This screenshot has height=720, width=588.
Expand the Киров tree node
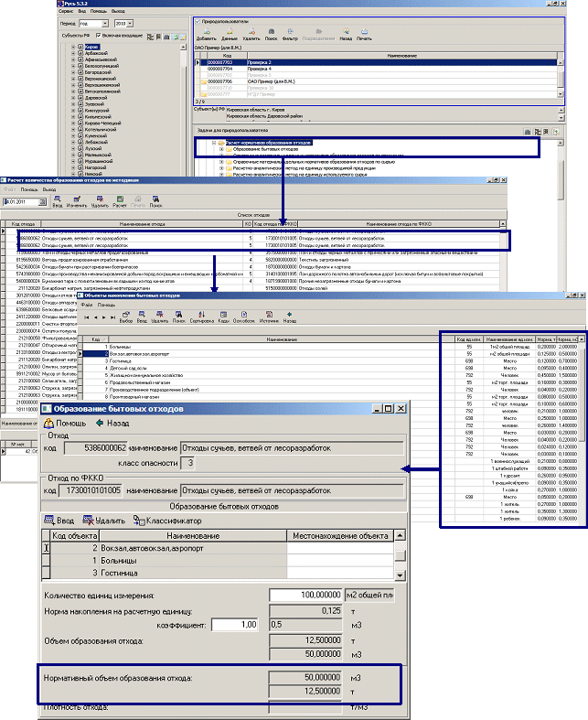73,45
